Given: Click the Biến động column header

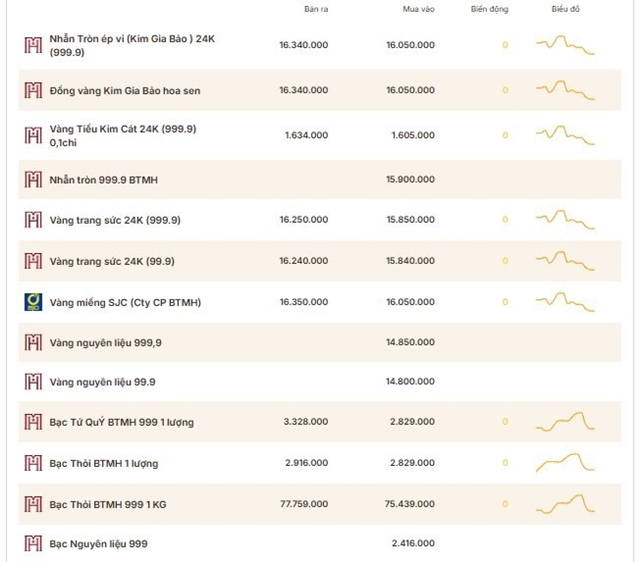Looking at the screenshot, I should click(489, 9).
